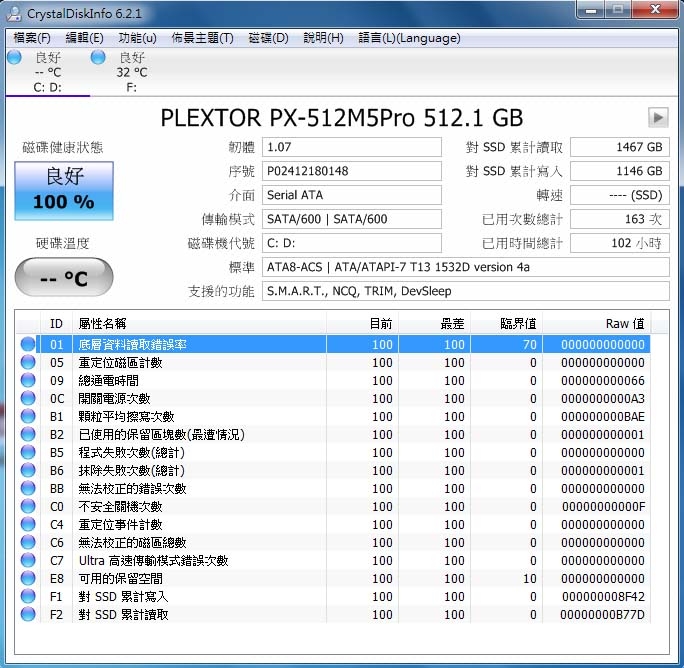Click the total writes value 1146 GB
This screenshot has height=668, width=684.
coord(620,171)
